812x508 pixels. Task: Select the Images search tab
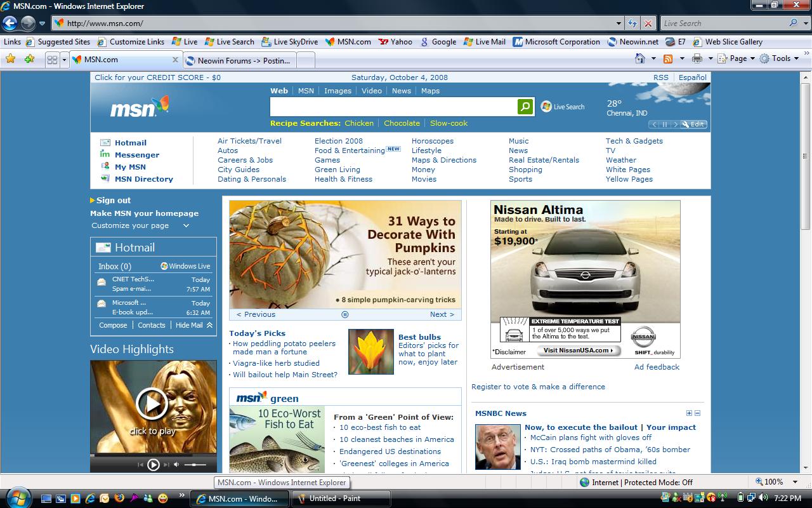pyautogui.click(x=337, y=91)
